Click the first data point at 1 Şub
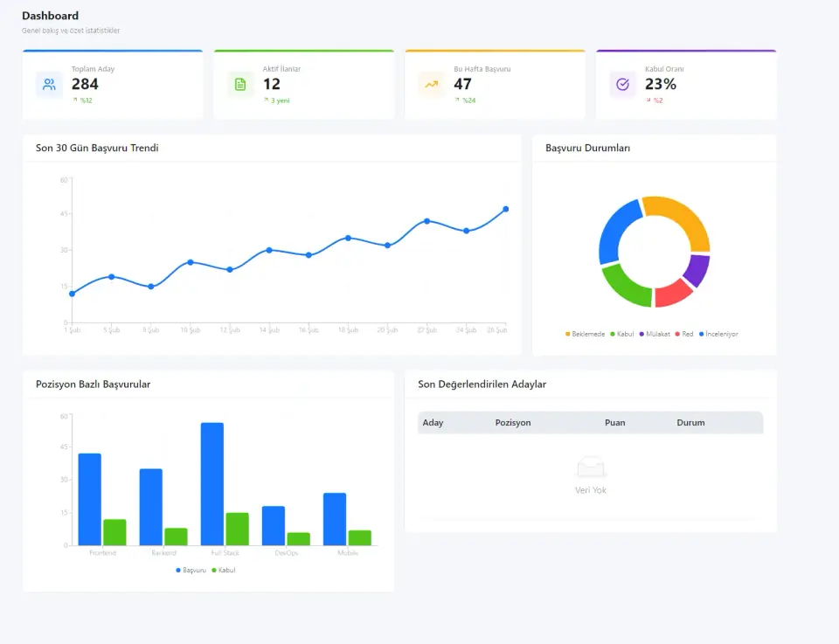The width and height of the screenshot is (839, 644). coord(73,294)
